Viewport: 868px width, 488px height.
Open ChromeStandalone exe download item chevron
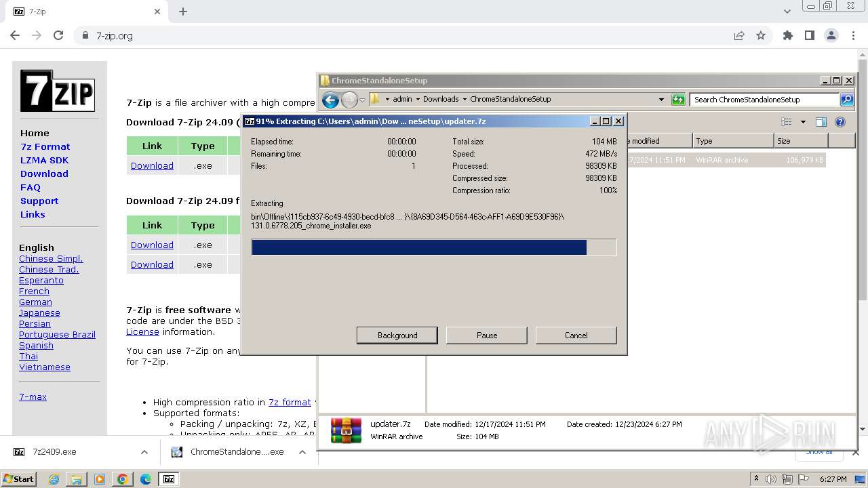[302, 452]
